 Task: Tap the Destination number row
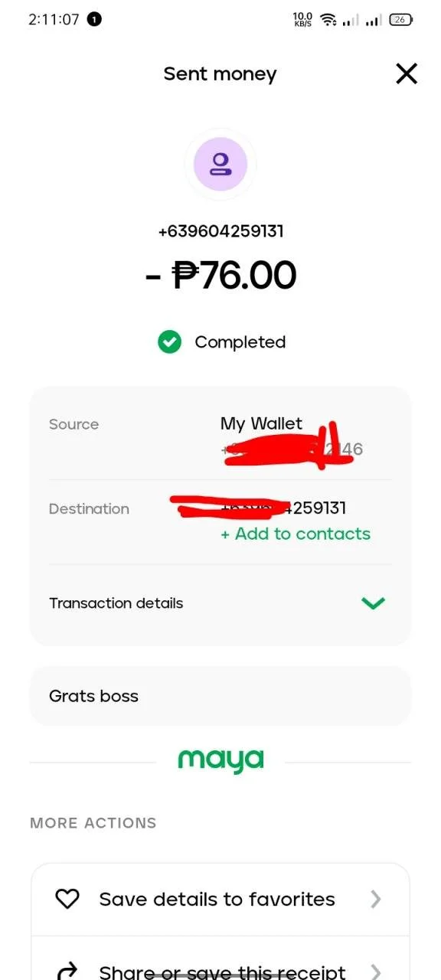click(x=220, y=521)
